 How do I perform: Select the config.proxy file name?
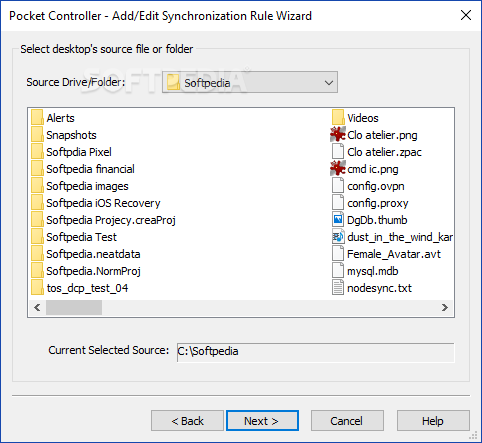(x=378, y=203)
